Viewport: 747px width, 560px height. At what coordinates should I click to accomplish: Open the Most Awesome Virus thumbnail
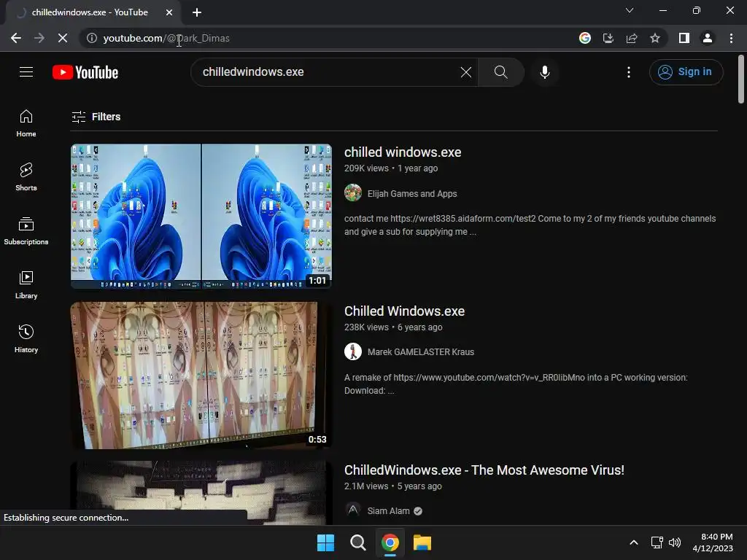pyautogui.click(x=201, y=492)
